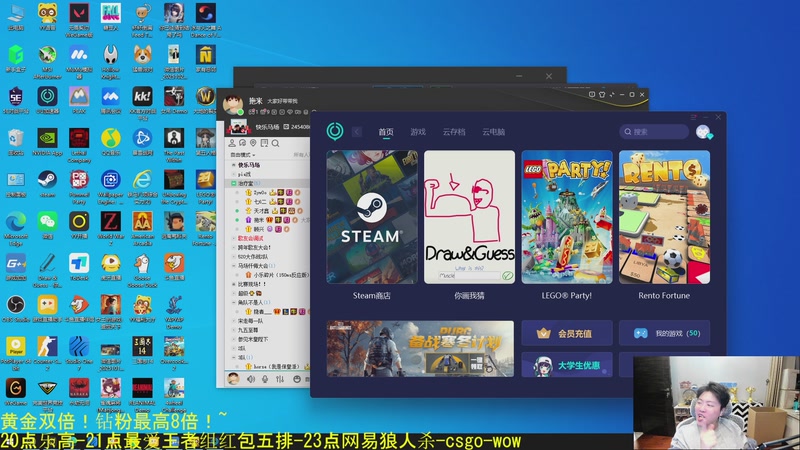800x450 pixels.
Task: Collapse the 治疗室 channel in YY
Action: 234,183
